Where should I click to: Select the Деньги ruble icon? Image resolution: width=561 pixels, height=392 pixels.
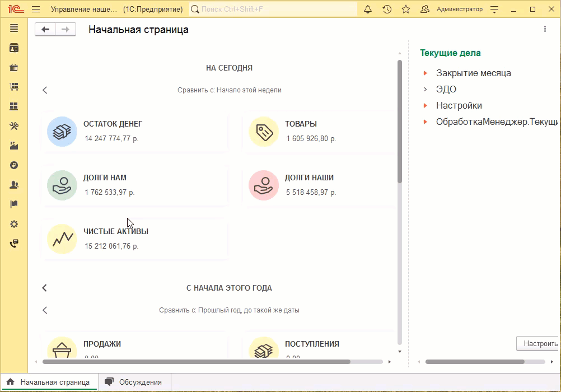tap(13, 165)
